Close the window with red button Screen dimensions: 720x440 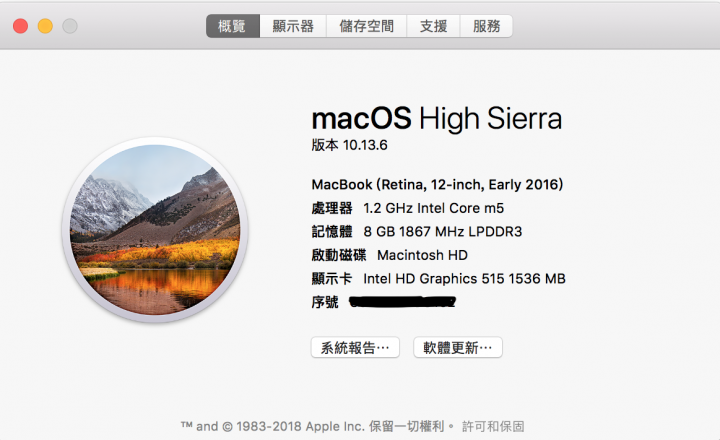(20, 26)
